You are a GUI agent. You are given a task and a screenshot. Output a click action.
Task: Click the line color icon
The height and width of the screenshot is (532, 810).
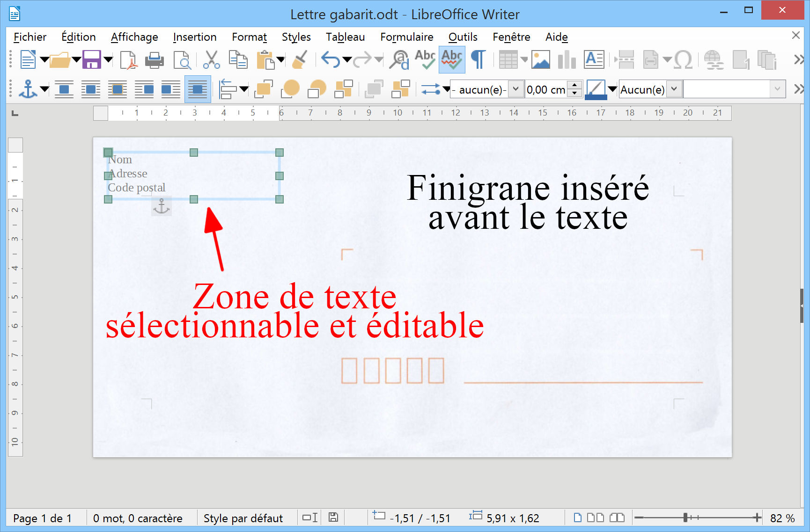click(596, 89)
